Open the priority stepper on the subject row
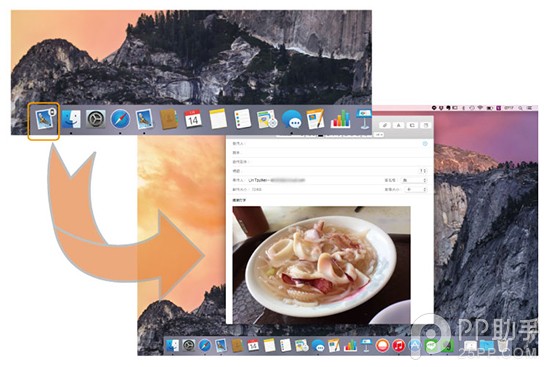Image resolution: width=550 pixels, height=367 pixels. (x=423, y=171)
